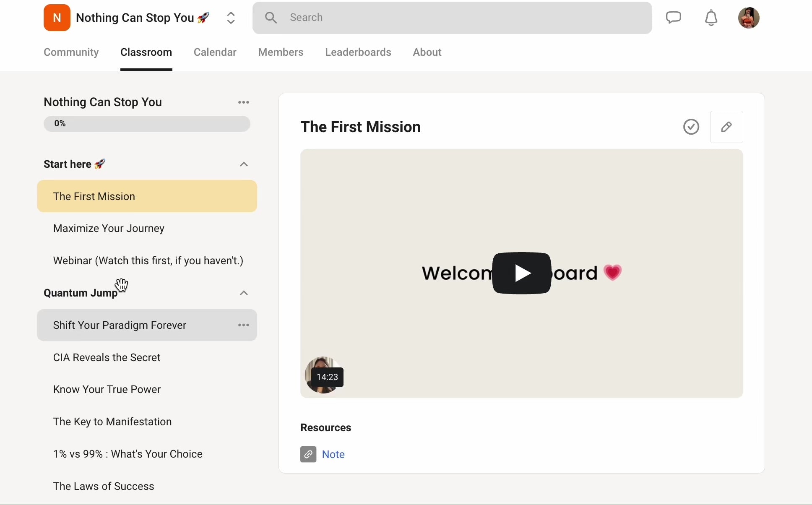Collapse the Quantum Jump section
The image size is (812, 505).
244,293
